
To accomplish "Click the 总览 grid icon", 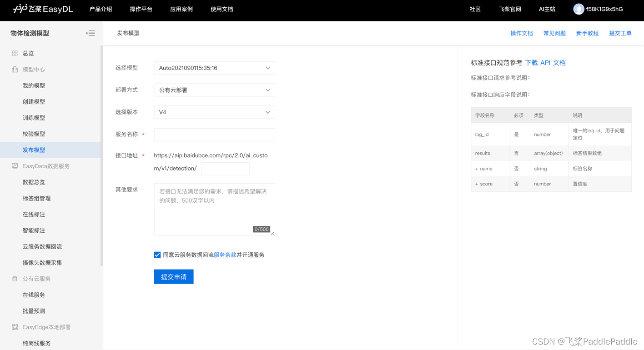I will (x=15, y=53).
